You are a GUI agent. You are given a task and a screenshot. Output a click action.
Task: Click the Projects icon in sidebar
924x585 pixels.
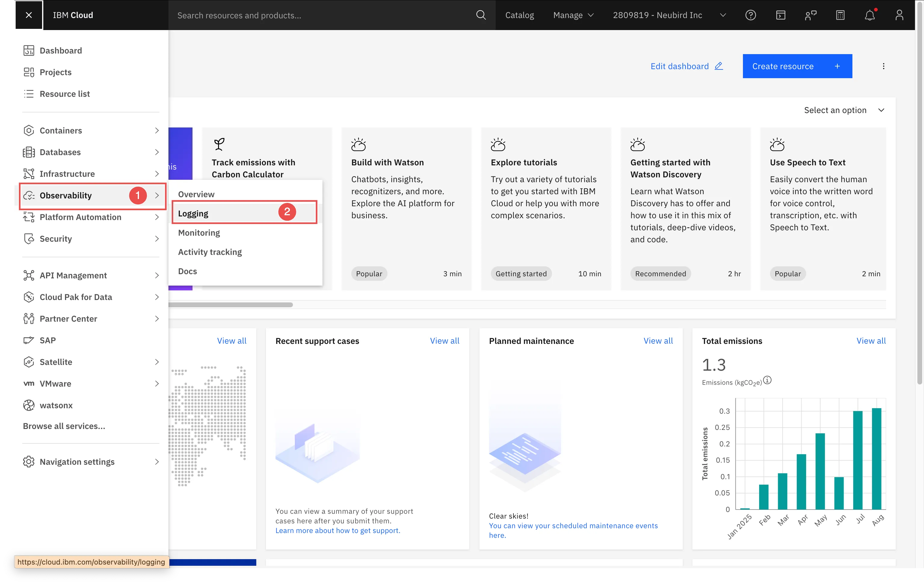[x=29, y=72]
